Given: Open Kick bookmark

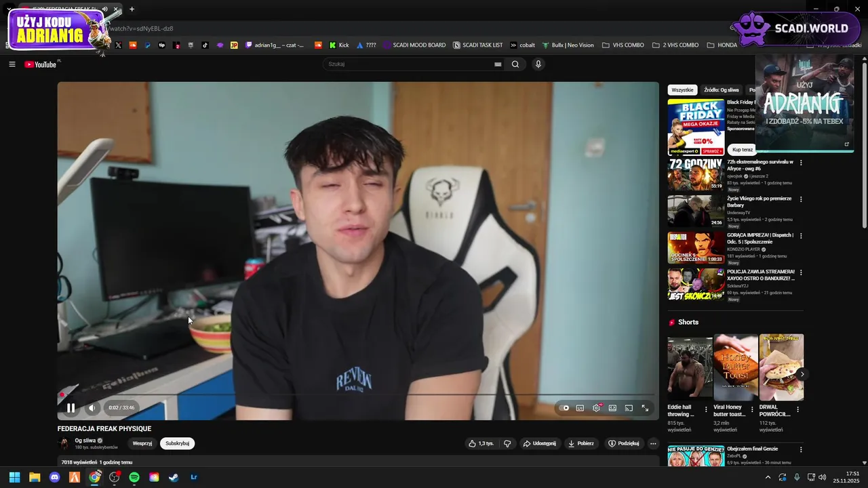Looking at the screenshot, I should coord(339,45).
